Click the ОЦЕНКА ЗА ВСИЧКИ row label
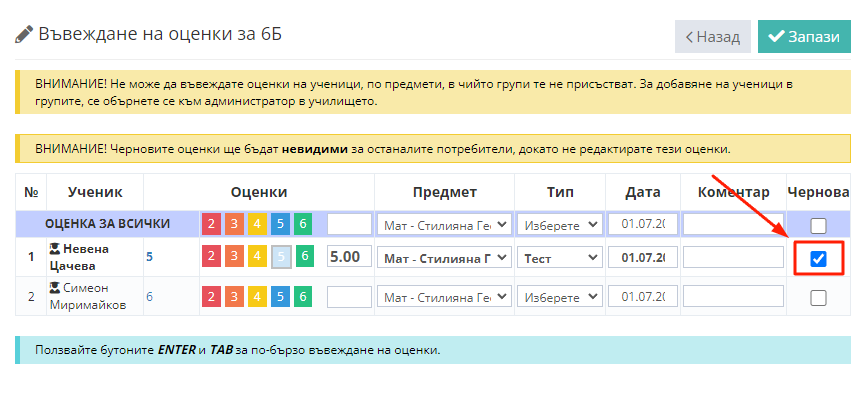 click(x=107, y=224)
